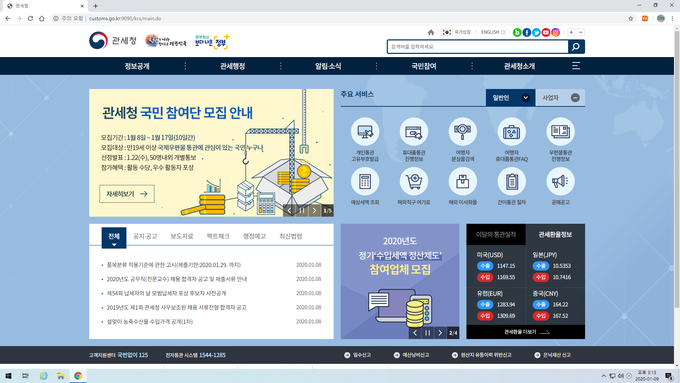Expand 원산지 유통이력 위반신고 footer link

482,355
